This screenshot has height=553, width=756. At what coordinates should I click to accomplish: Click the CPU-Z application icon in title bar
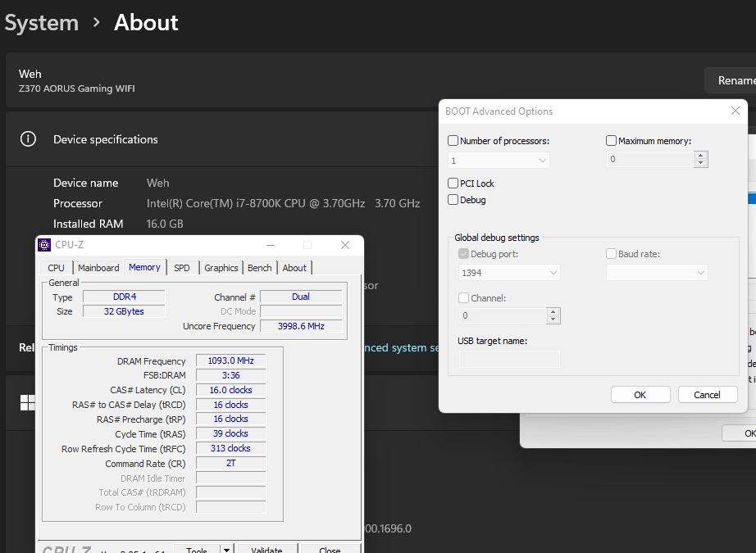(44, 245)
